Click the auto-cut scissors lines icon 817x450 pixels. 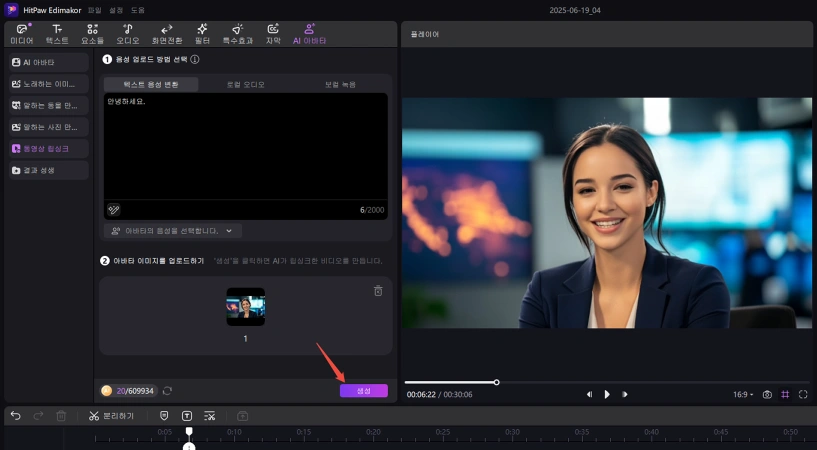click(209, 416)
